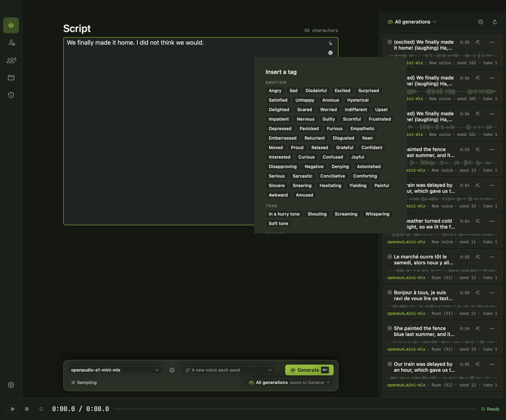
Task: Insert the Soft tone tag
Action: [278, 223]
